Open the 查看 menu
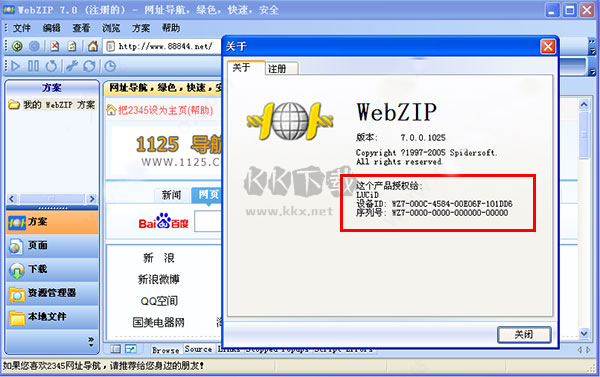This screenshot has height=377, width=600. pyautogui.click(x=81, y=28)
